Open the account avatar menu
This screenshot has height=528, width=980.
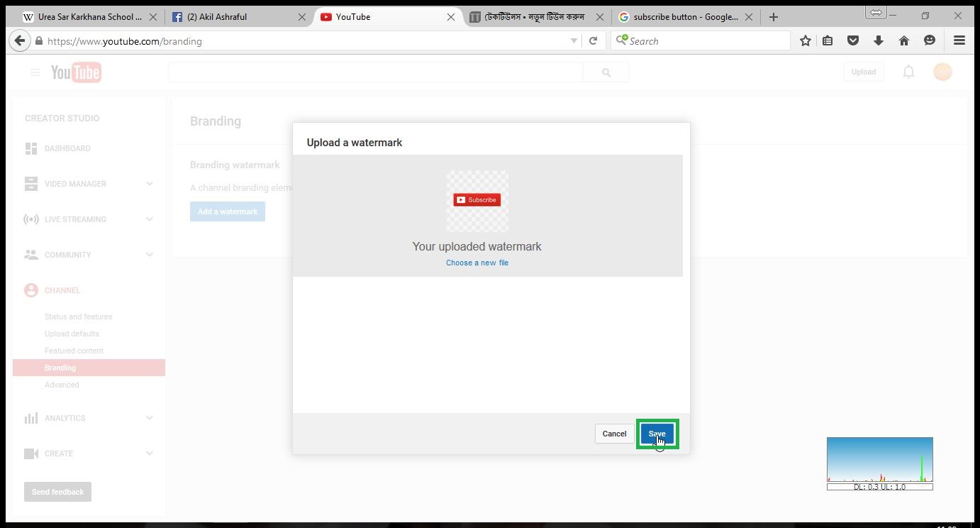(x=942, y=72)
